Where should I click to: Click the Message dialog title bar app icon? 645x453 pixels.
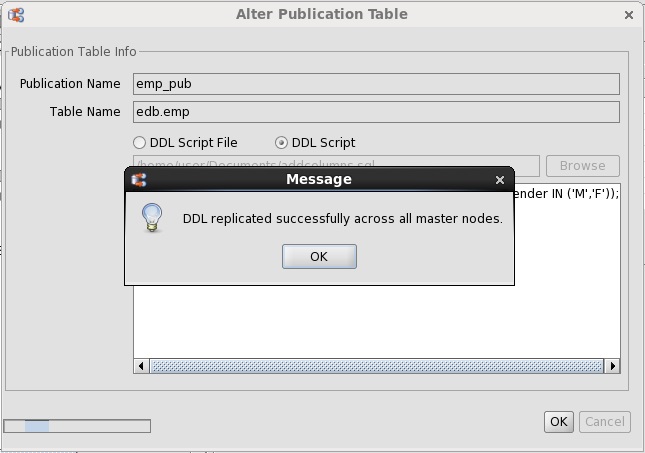click(139, 180)
